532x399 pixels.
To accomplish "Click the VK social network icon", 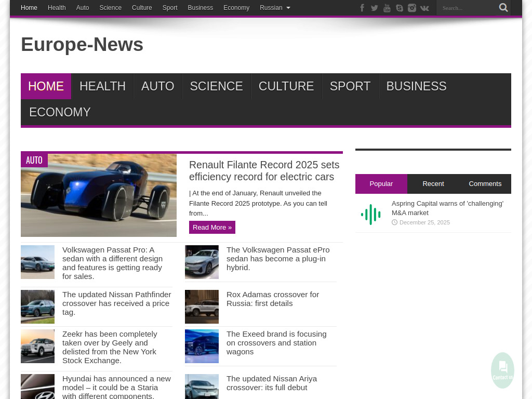I will [424, 8].
